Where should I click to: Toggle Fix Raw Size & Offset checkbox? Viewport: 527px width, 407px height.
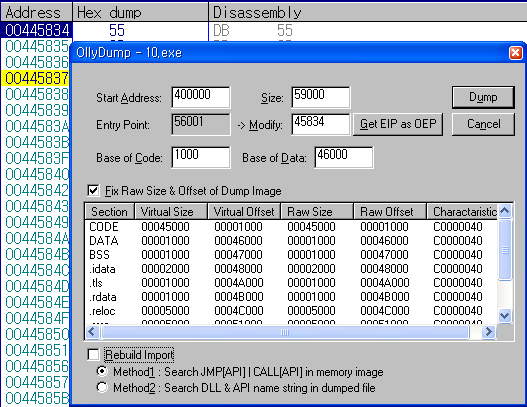[93, 191]
